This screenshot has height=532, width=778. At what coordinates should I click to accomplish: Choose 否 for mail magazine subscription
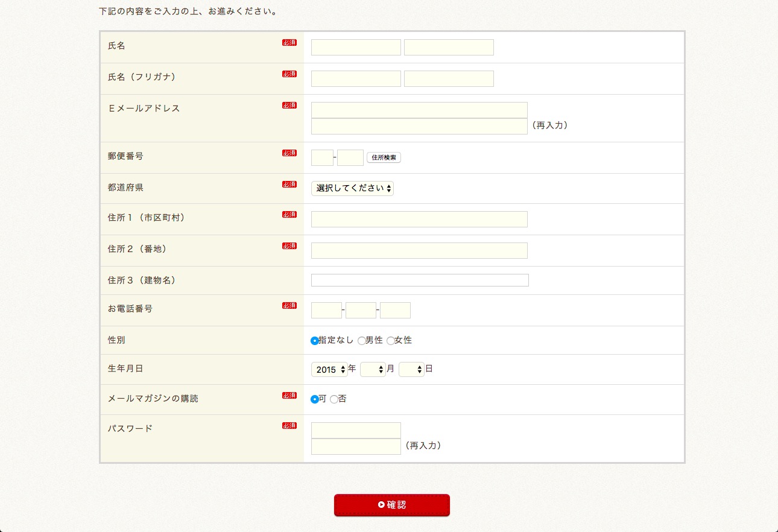[334, 399]
